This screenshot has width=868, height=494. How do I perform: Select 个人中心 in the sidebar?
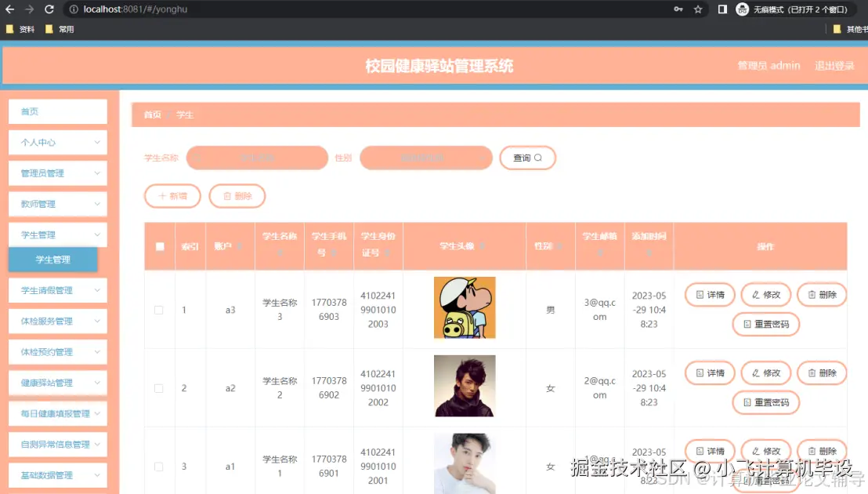click(57, 142)
